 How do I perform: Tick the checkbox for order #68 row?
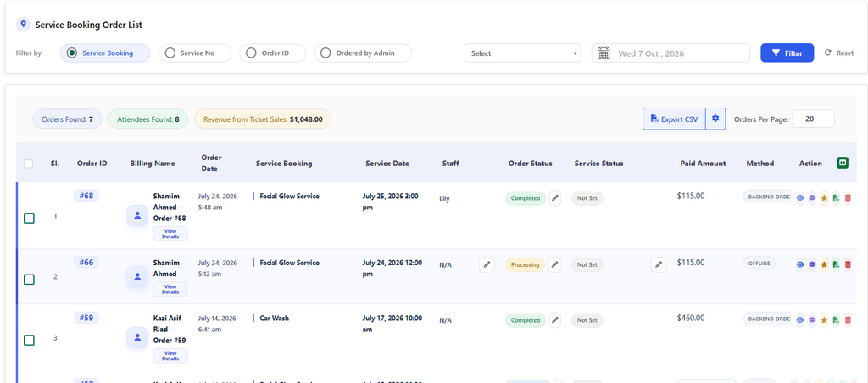tap(29, 218)
